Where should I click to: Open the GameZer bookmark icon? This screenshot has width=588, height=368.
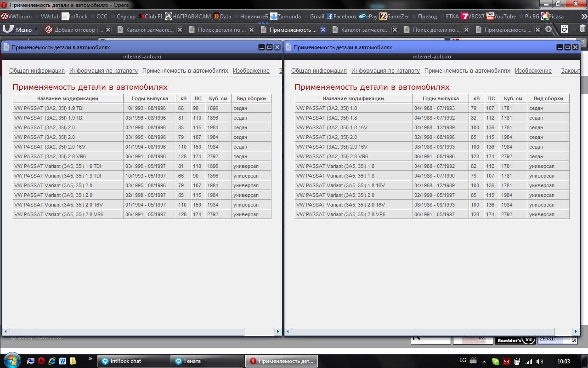[x=383, y=16]
